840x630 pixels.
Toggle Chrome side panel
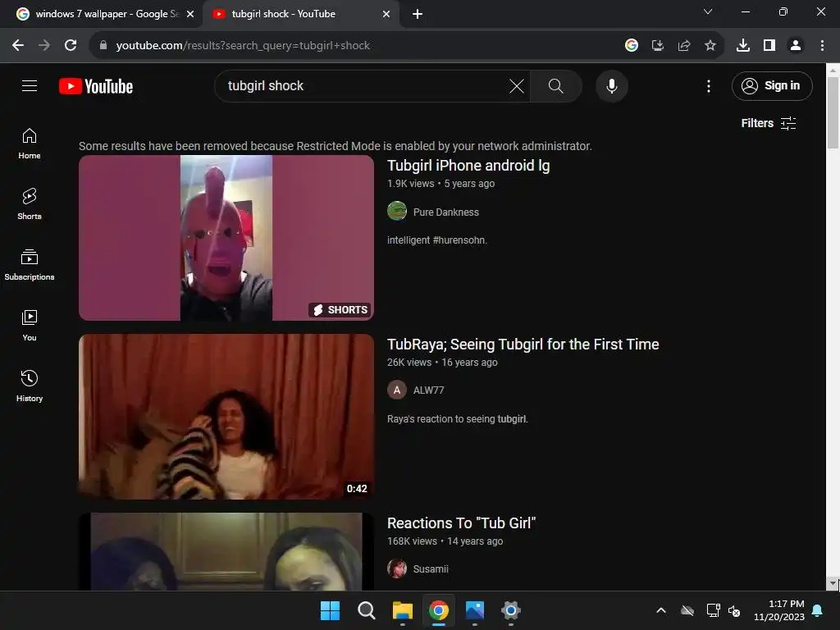(x=769, y=46)
